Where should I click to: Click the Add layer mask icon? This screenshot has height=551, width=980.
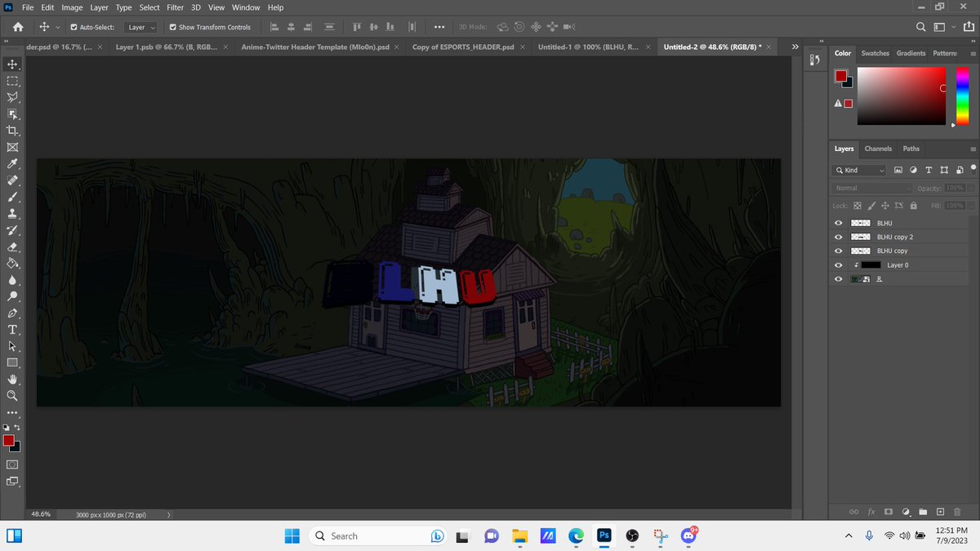[889, 512]
